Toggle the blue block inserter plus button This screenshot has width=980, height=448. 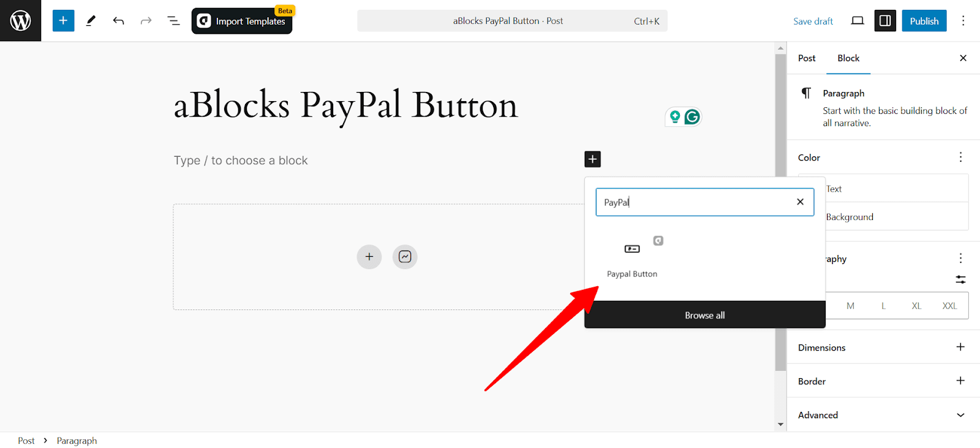click(x=63, y=21)
